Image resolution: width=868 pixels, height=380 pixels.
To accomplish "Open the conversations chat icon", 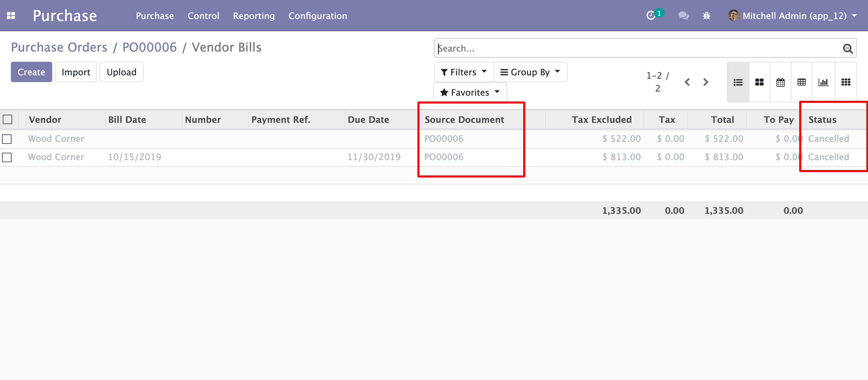I will coord(683,16).
